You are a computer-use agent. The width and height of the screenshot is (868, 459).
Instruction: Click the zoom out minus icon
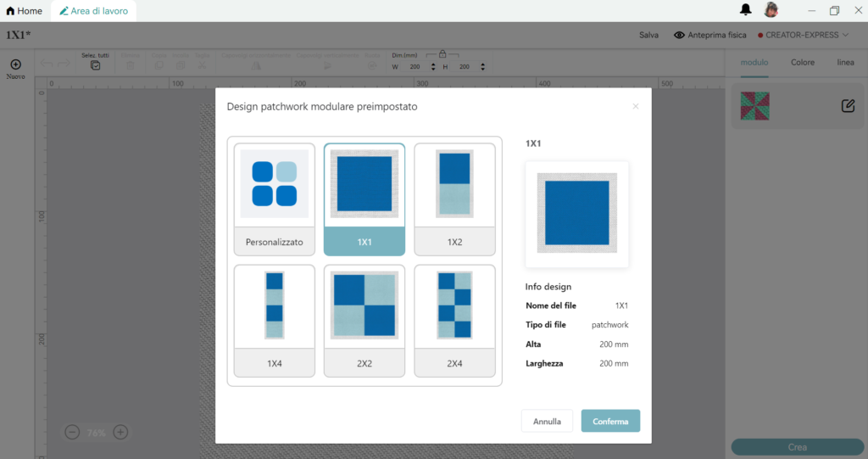[x=72, y=433]
